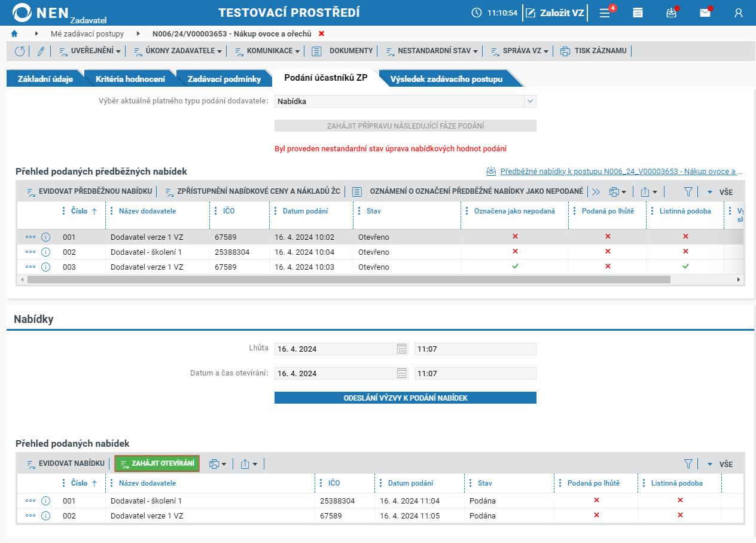Open the ÚKONY ZADAVATELE dropdown menu
Image resolution: width=756 pixels, height=543 pixels.
[178, 51]
